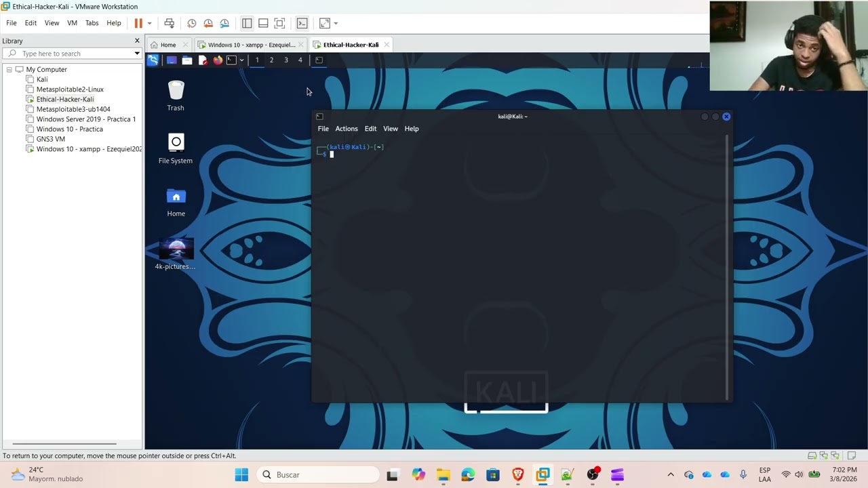The image size is (868, 488).
Task: Open the file manager from the Kali panel
Action: [x=186, y=60]
